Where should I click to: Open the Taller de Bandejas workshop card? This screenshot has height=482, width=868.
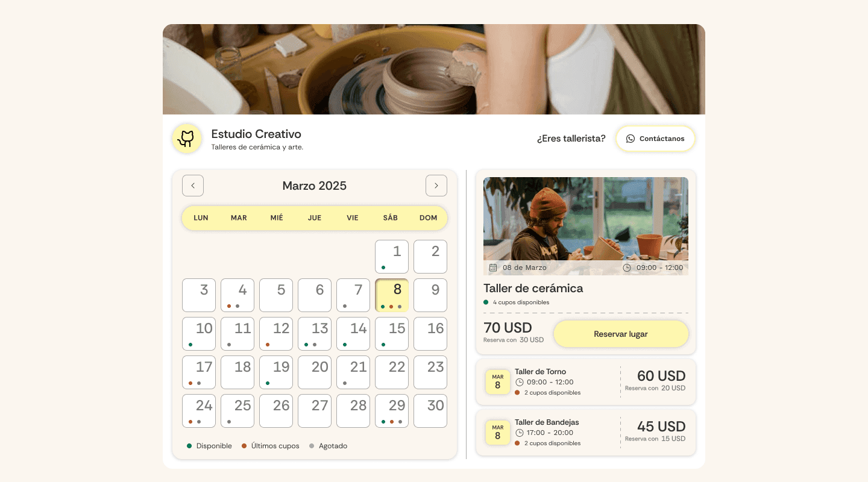586,433
